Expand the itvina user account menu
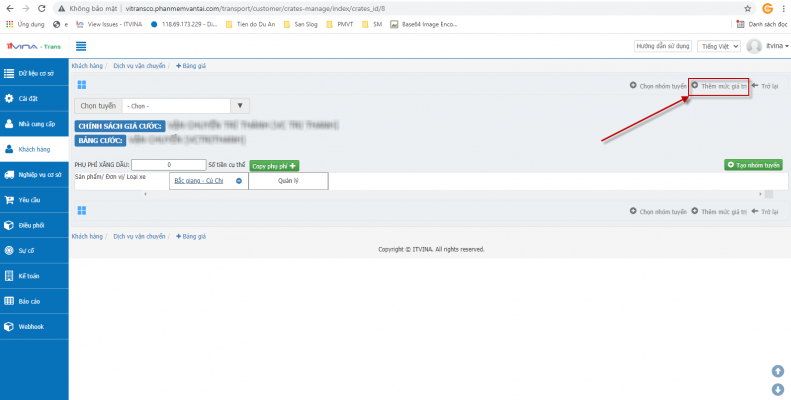This screenshot has width=791, height=400. point(768,46)
